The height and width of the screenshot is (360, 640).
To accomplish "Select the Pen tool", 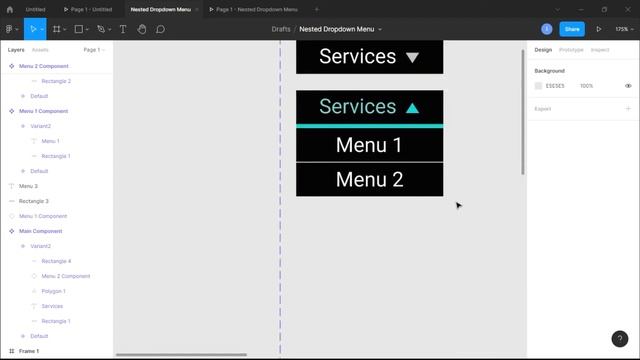I will pos(101,29).
